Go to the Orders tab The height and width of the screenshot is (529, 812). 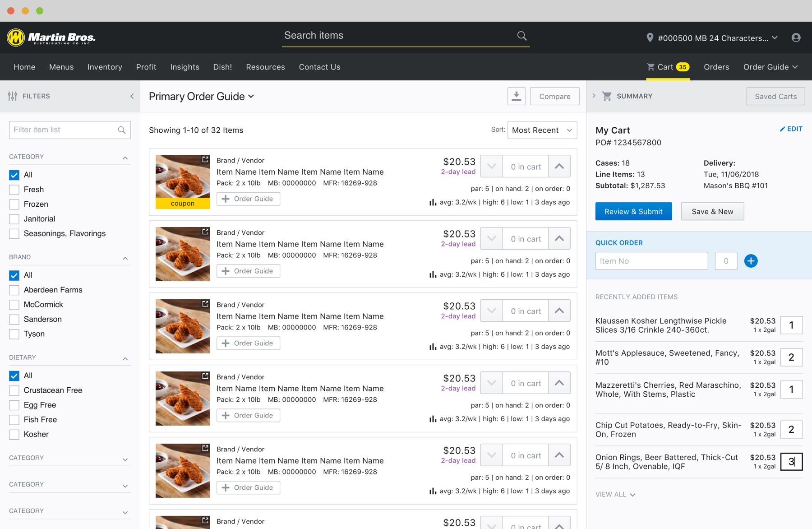click(716, 67)
